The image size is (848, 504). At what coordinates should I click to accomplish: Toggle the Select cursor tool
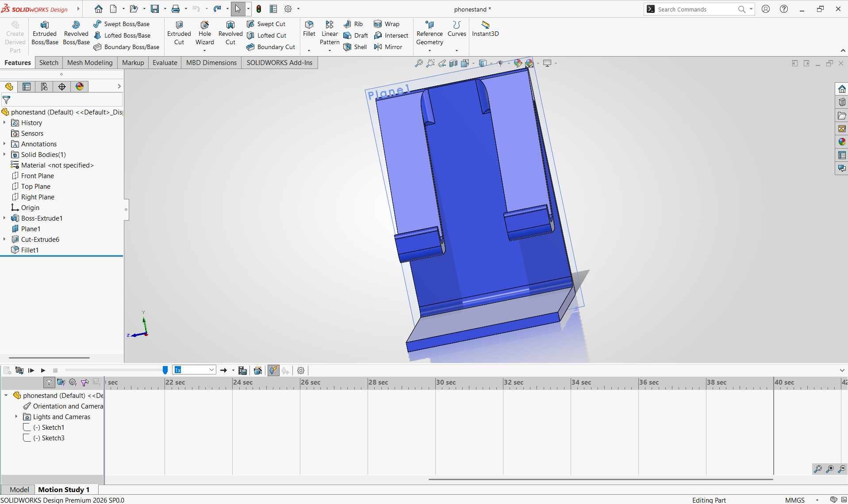pos(238,9)
